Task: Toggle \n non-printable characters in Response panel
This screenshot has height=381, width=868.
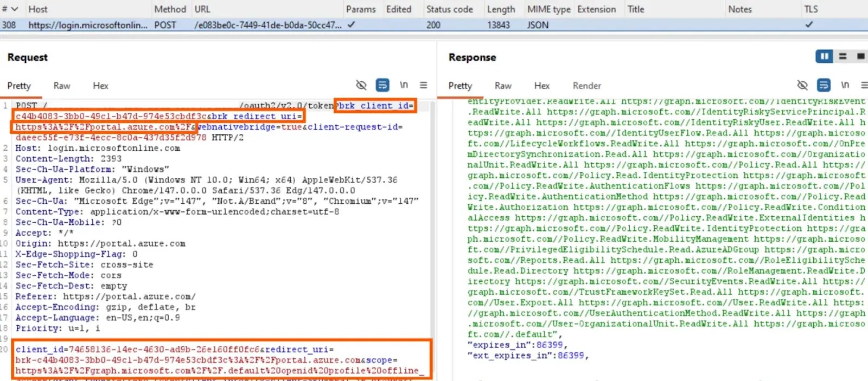Action: (845, 85)
